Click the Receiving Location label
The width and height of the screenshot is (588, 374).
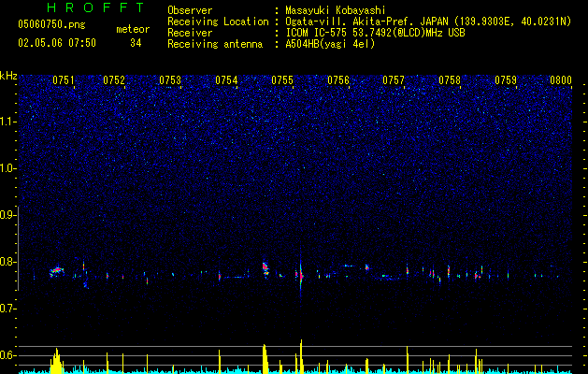click(218, 22)
